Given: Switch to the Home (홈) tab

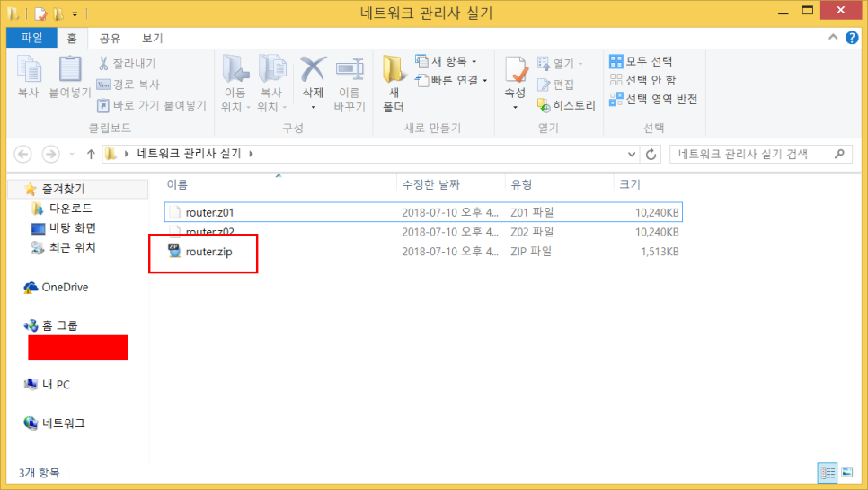Looking at the screenshot, I should [72, 38].
